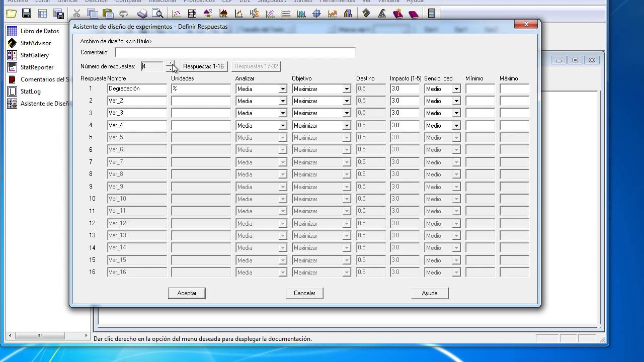
Task: Click Máximo field for Var_2 row
Action: 514,101
